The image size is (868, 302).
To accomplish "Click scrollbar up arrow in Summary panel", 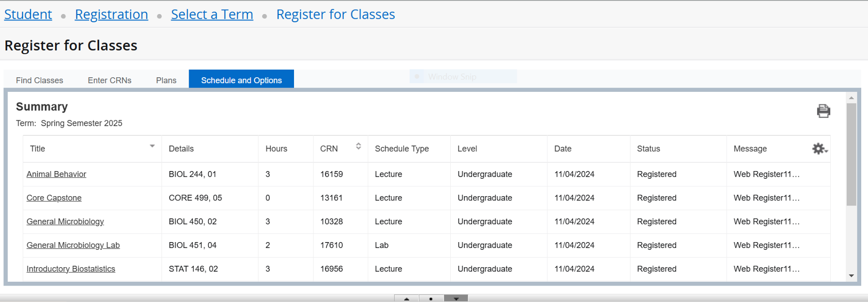I will pyautogui.click(x=851, y=98).
